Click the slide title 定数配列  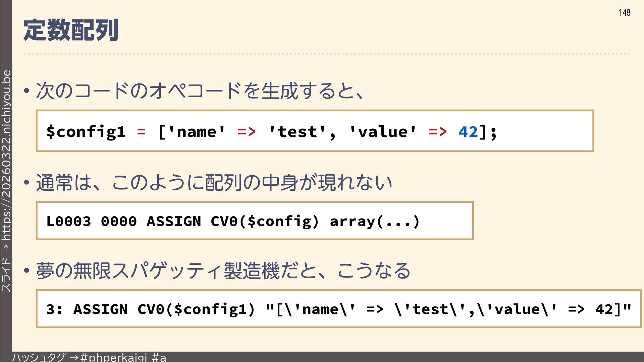[71, 30]
